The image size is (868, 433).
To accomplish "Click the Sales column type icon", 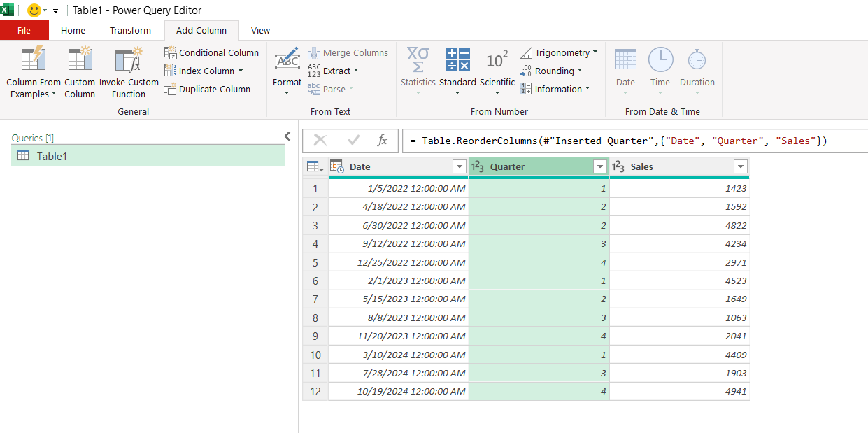I will (618, 166).
